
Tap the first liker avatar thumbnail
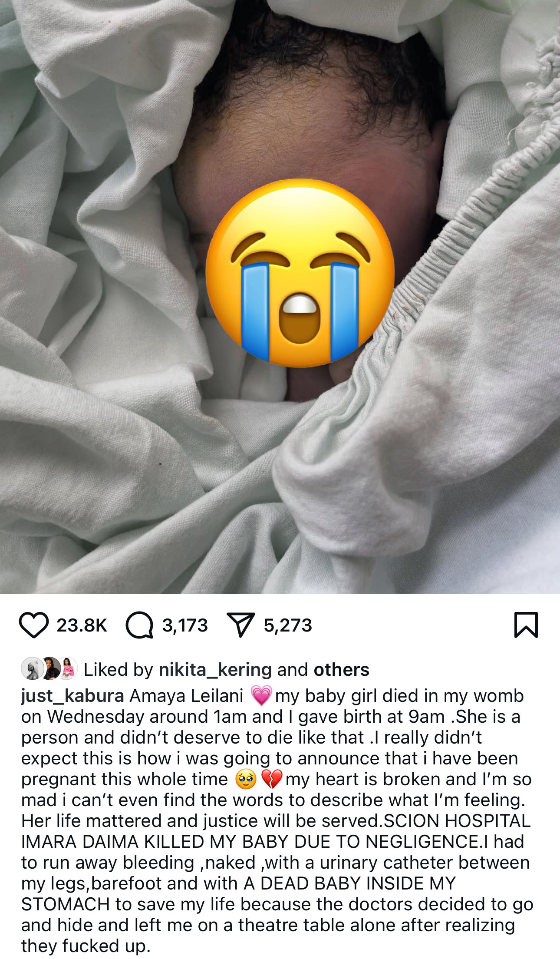(x=31, y=668)
